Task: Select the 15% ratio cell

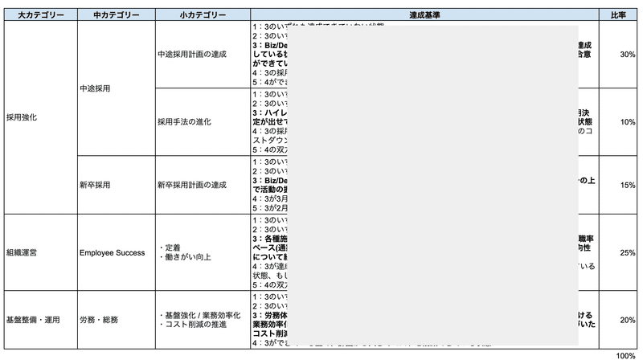Action: click(618, 185)
